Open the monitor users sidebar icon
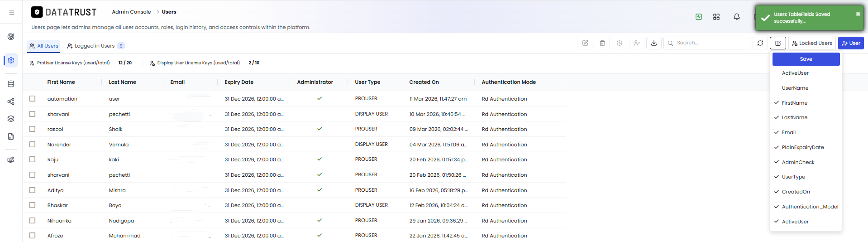Viewport: 868px width, 242px height. pos(11,160)
